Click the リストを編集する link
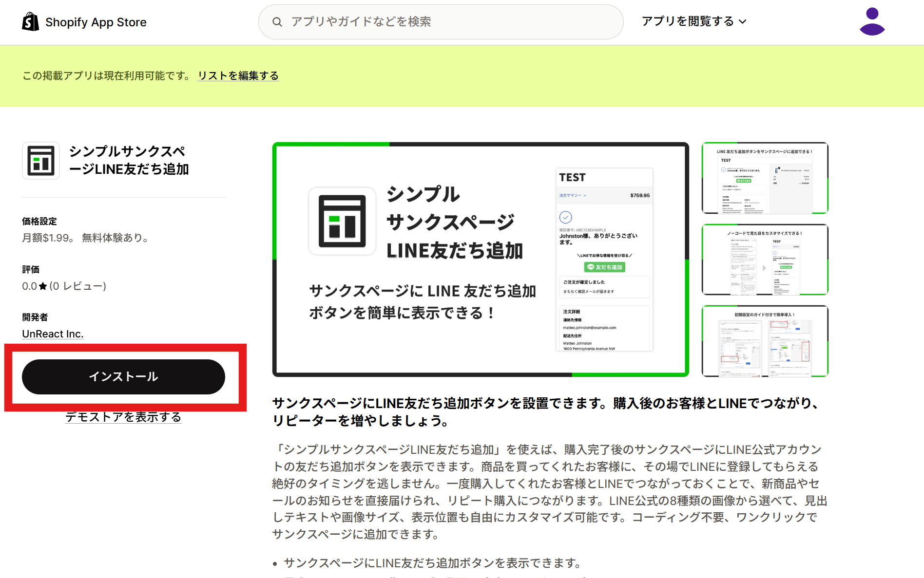 pos(238,75)
